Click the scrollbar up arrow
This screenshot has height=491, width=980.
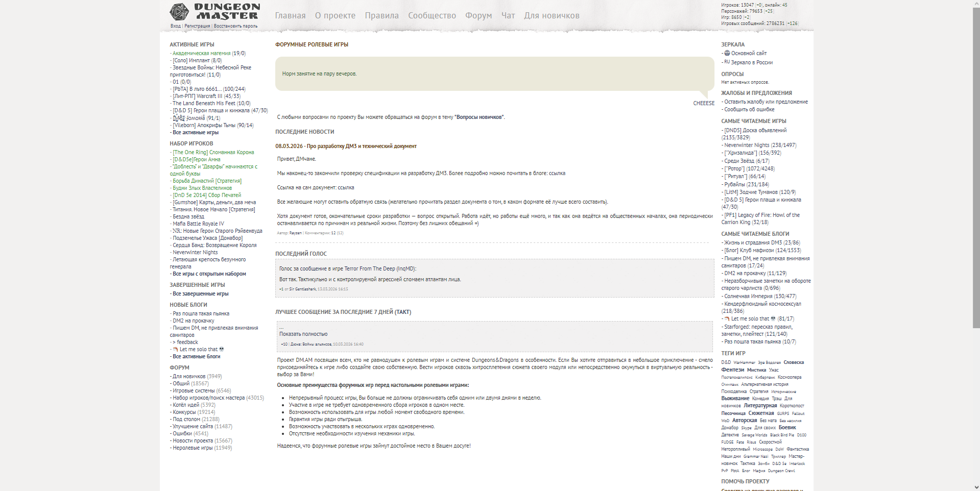(976, 3)
